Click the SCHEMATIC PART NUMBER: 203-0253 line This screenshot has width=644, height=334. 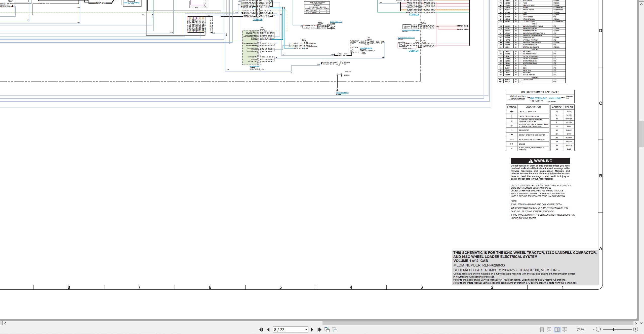(x=506, y=270)
